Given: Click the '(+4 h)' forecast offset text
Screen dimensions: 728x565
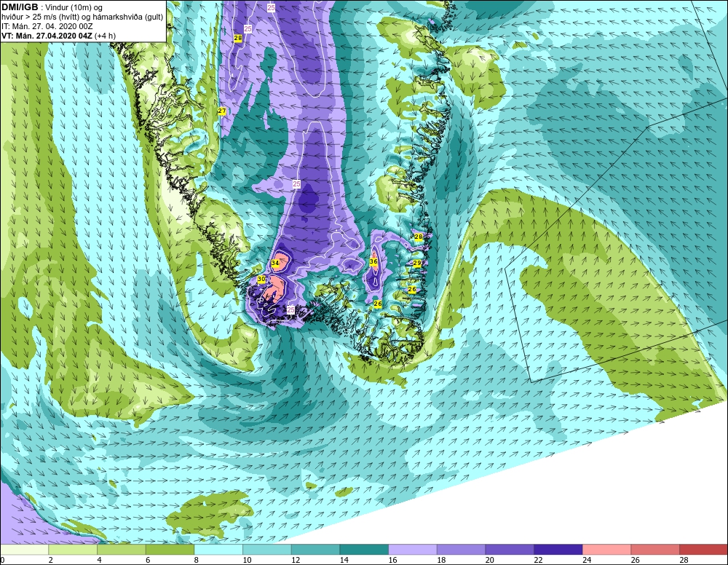Looking at the screenshot, I should pyautogui.click(x=106, y=36).
